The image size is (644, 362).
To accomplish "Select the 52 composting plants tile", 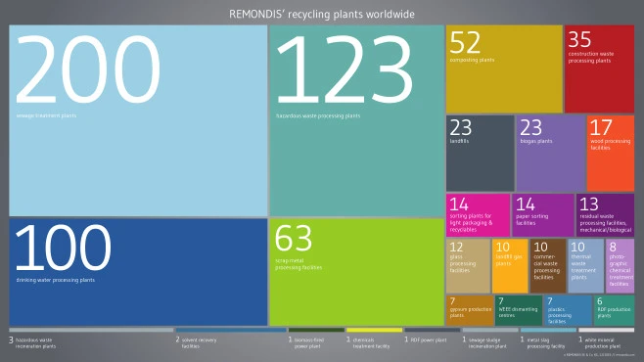I will click(504, 68).
